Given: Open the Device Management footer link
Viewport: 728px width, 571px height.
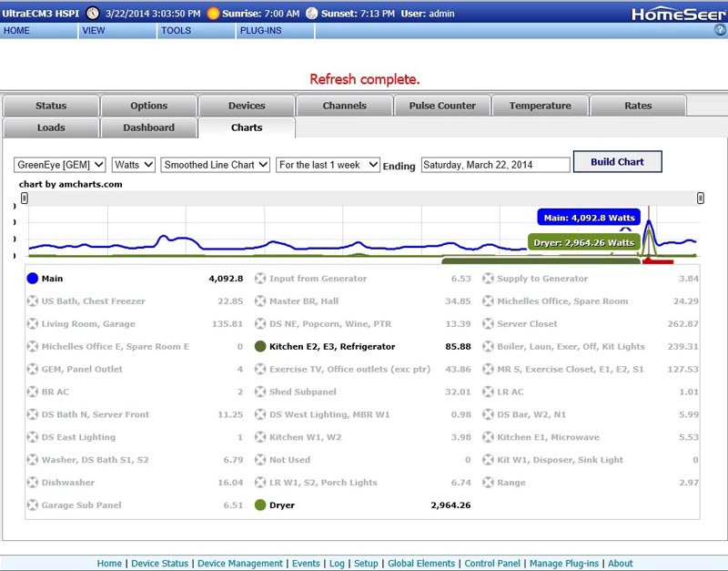Looking at the screenshot, I should click(x=240, y=563).
